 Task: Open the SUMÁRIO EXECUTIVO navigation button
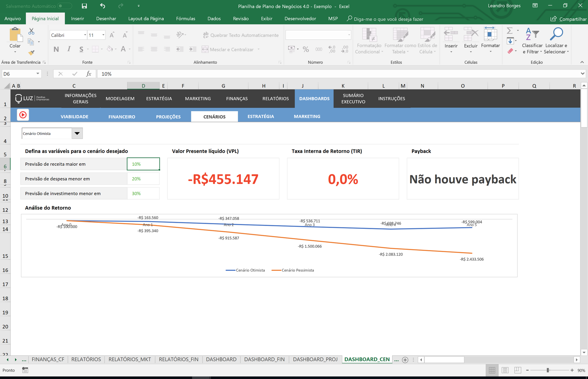(x=353, y=98)
